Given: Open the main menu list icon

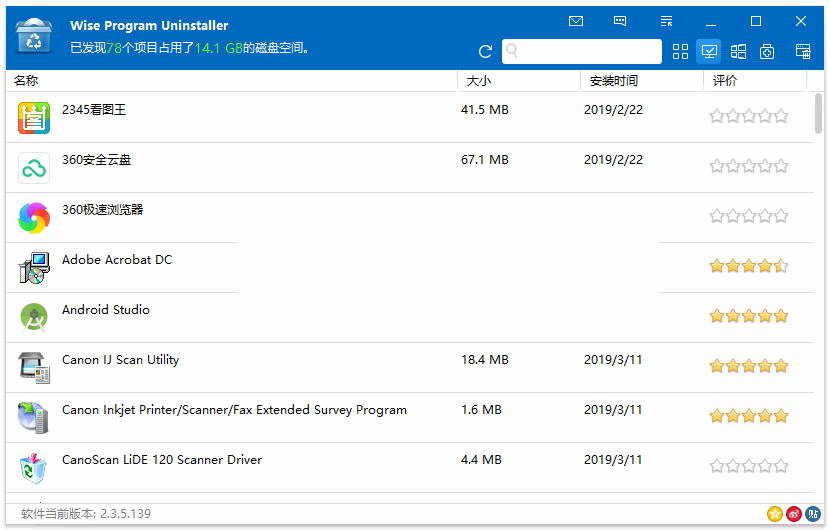Looking at the screenshot, I should pos(667,21).
